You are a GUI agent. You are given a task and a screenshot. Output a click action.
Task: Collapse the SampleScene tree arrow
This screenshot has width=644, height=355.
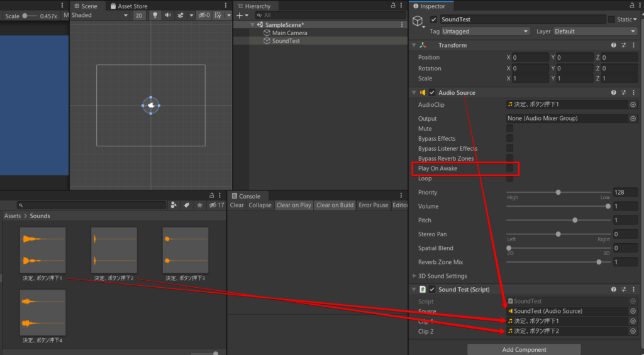[252, 25]
